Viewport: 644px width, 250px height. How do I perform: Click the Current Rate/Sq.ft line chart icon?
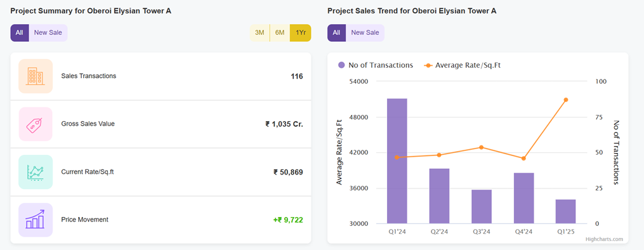pyautogui.click(x=36, y=172)
